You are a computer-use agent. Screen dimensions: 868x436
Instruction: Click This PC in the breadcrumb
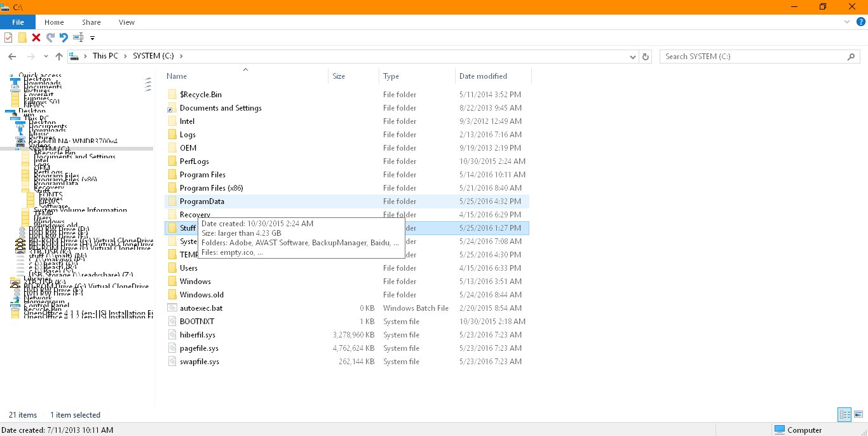(105, 56)
